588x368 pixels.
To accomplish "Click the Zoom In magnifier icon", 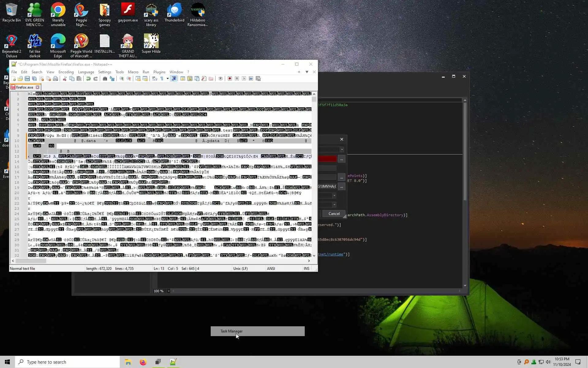I will point(122,79).
